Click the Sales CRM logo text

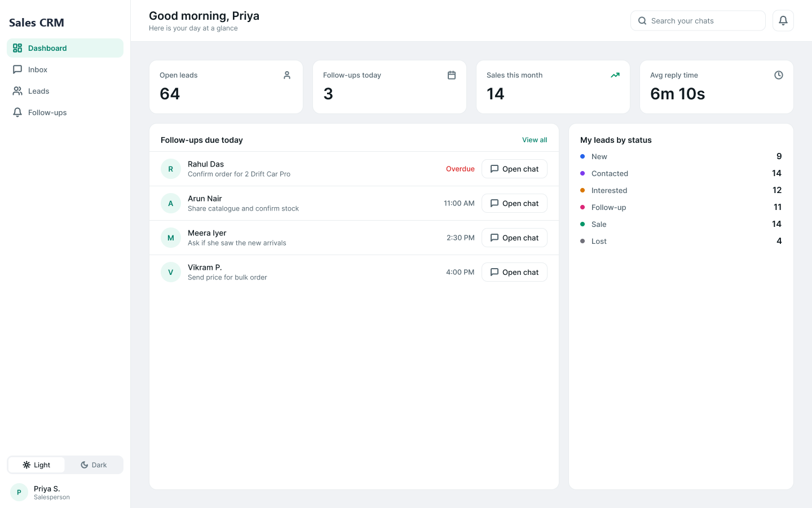pos(37,23)
